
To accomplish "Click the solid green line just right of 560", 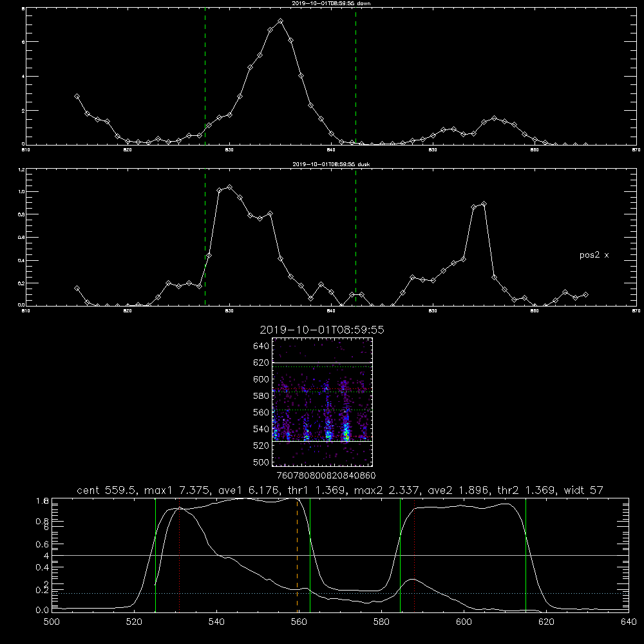I will pos(310,555).
